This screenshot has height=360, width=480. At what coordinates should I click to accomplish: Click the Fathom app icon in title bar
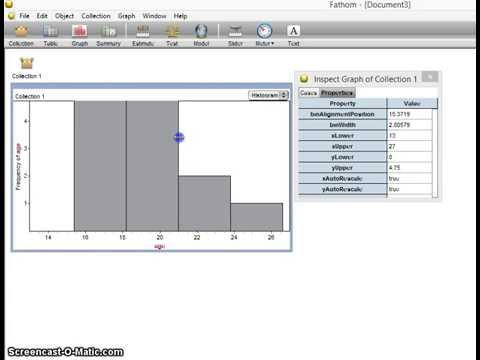(9, 4)
